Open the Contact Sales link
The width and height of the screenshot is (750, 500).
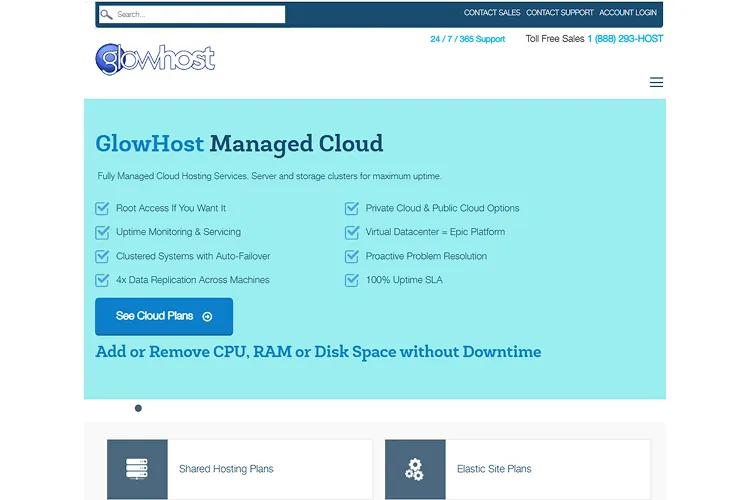pyautogui.click(x=492, y=13)
